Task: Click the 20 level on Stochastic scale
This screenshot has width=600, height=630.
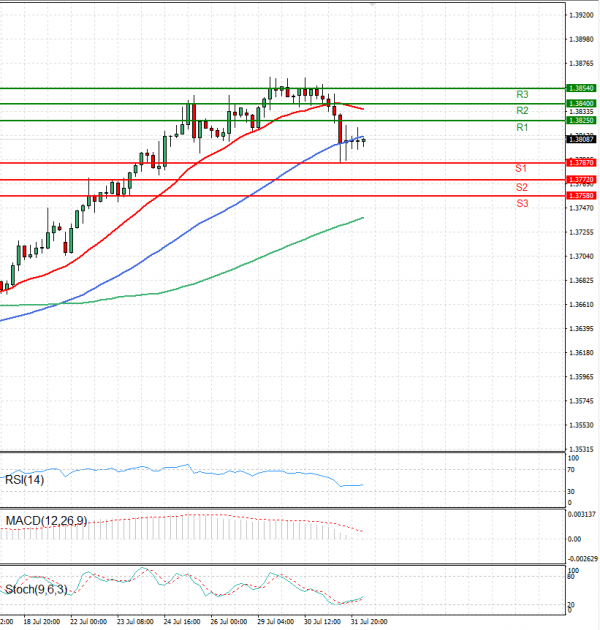Action: pos(571,605)
